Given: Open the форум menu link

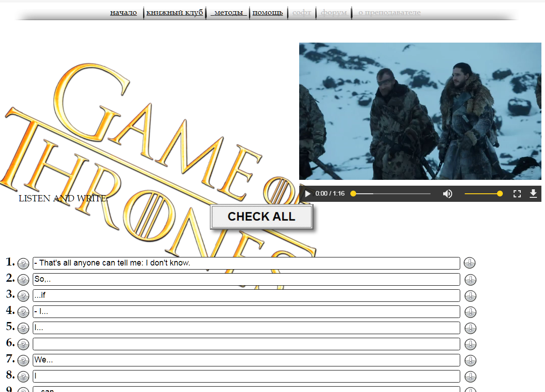Looking at the screenshot, I should [334, 13].
